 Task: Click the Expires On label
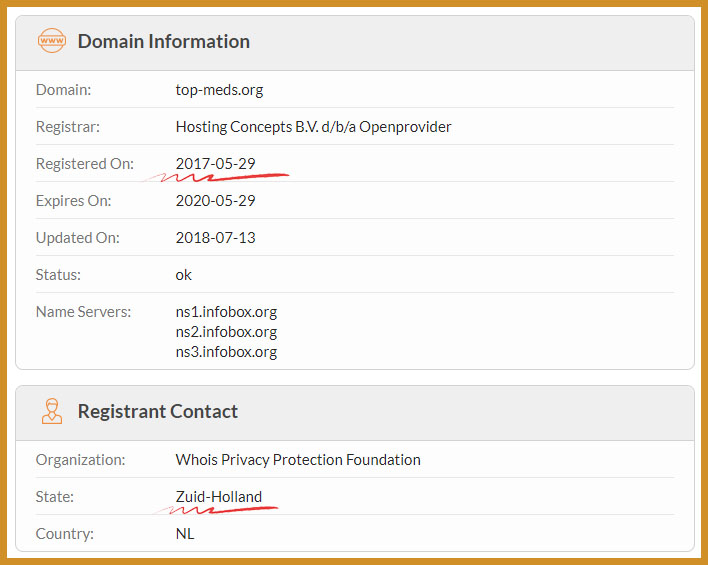pos(73,200)
